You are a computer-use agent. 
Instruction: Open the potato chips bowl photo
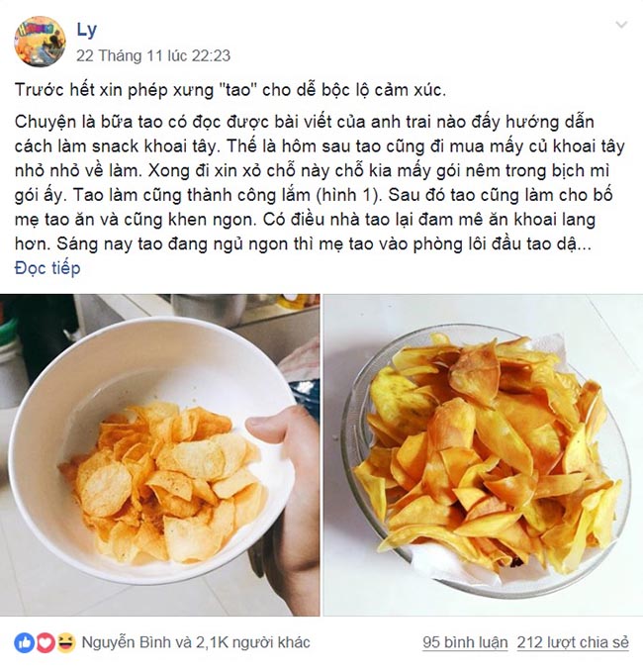click(160, 454)
